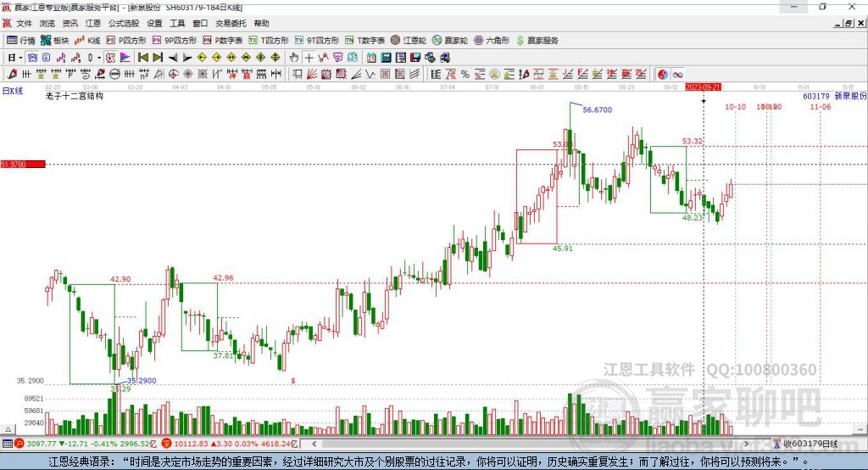This screenshot has height=470, width=868.
Task: Click the 11-06 date label
Action: pos(820,107)
